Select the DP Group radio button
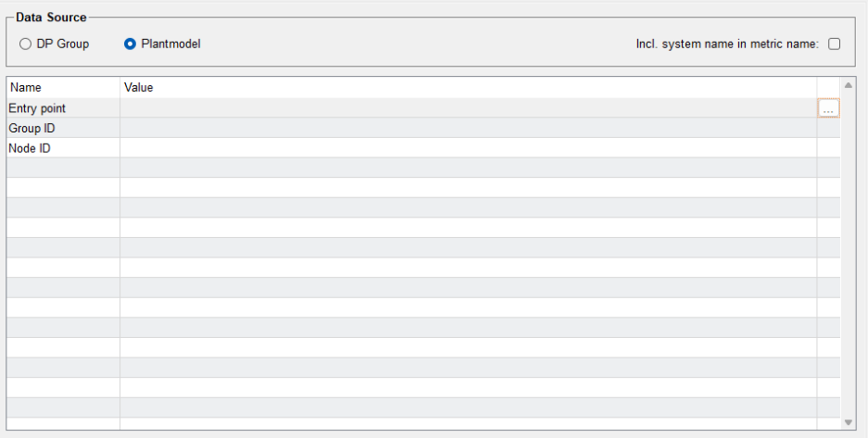Viewport: 868px width, 438px height. (25, 44)
